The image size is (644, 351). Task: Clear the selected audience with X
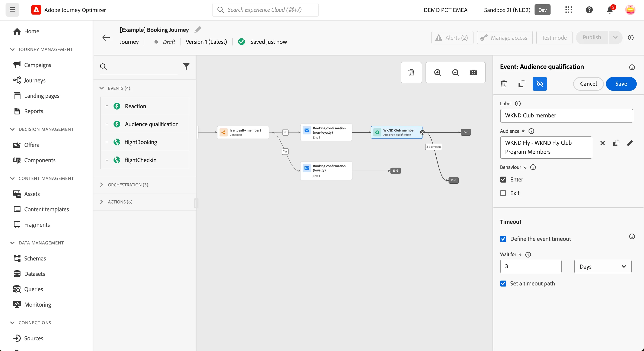click(603, 143)
